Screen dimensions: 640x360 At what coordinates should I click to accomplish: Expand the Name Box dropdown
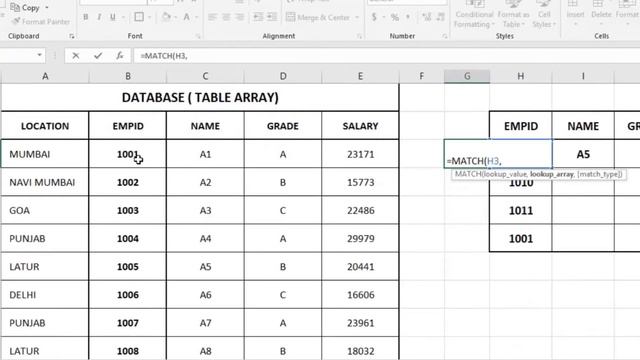[39, 55]
